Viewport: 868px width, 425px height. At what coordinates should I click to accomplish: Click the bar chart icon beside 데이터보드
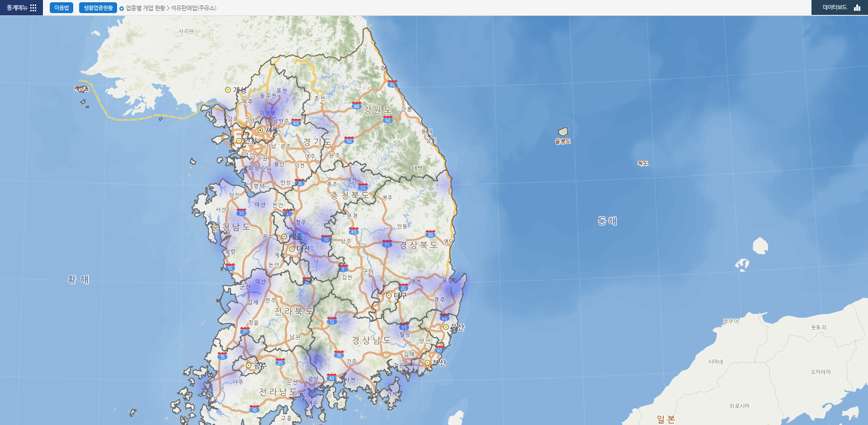858,7
